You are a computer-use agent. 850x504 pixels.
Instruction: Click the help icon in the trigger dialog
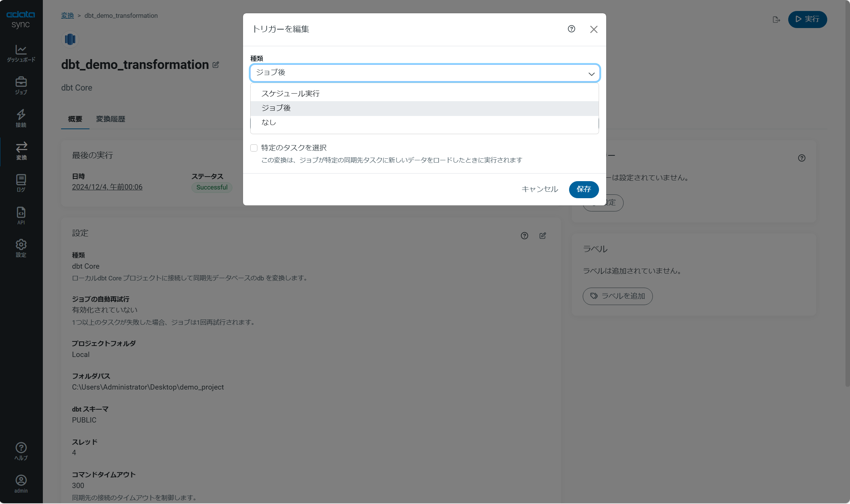(x=571, y=29)
